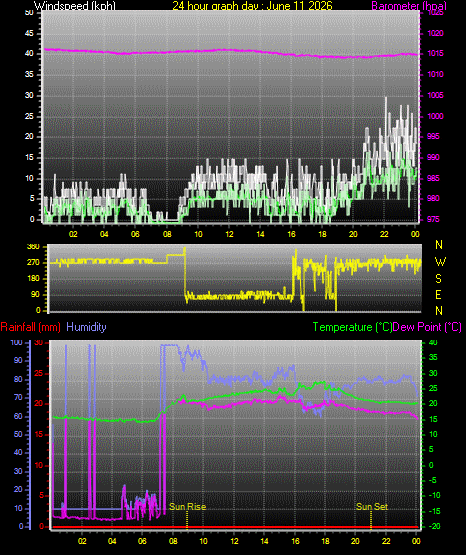Click the 'Rainfall (mm)' legend label

(x=30, y=327)
